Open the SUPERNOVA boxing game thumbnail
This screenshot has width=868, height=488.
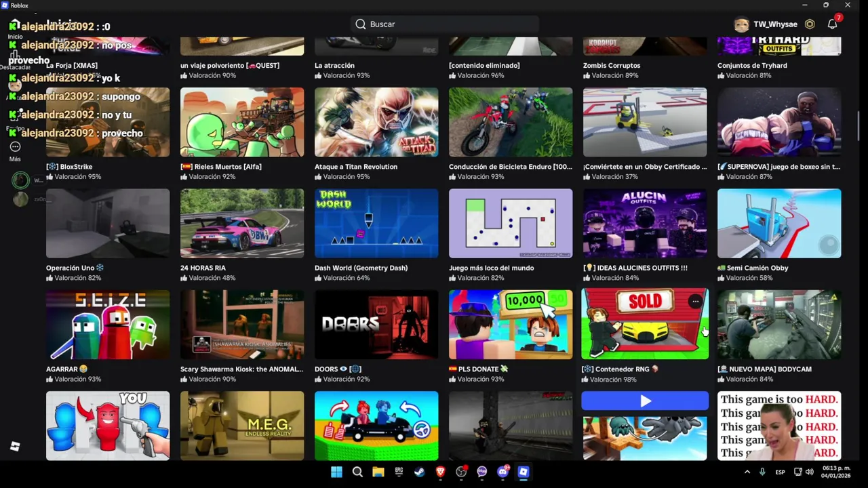click(x=779, y=122)
